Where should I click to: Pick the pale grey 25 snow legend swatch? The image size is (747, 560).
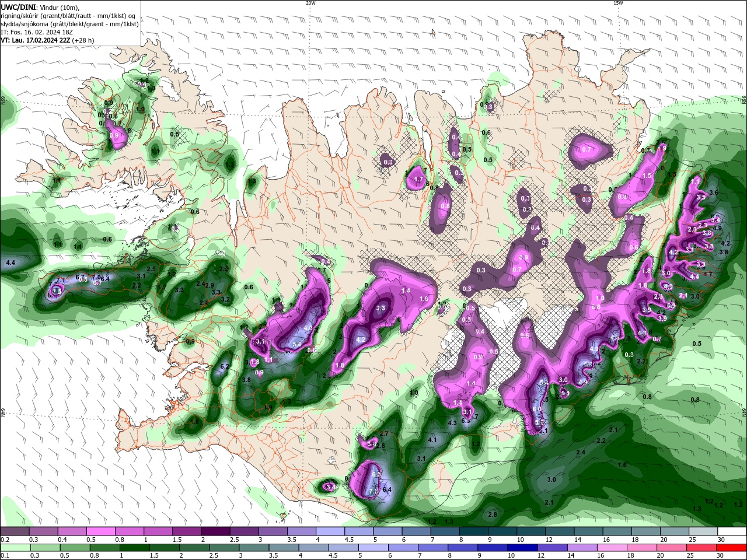pos(704,531)
